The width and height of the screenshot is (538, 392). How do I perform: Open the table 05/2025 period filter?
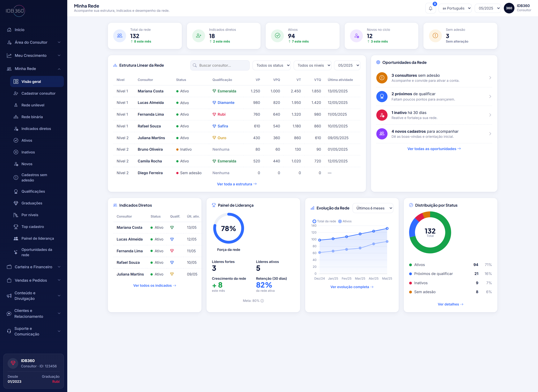coord(347,65)
